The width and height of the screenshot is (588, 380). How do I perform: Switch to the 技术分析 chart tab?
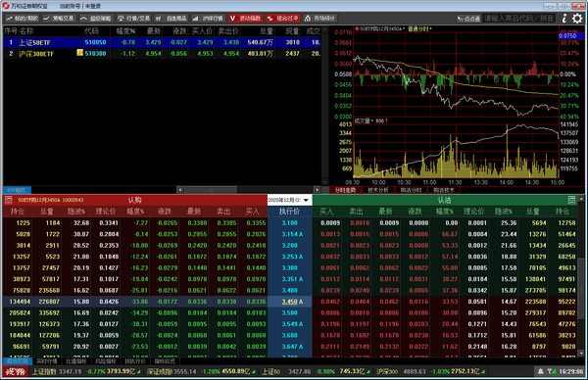tap(377, 190)
